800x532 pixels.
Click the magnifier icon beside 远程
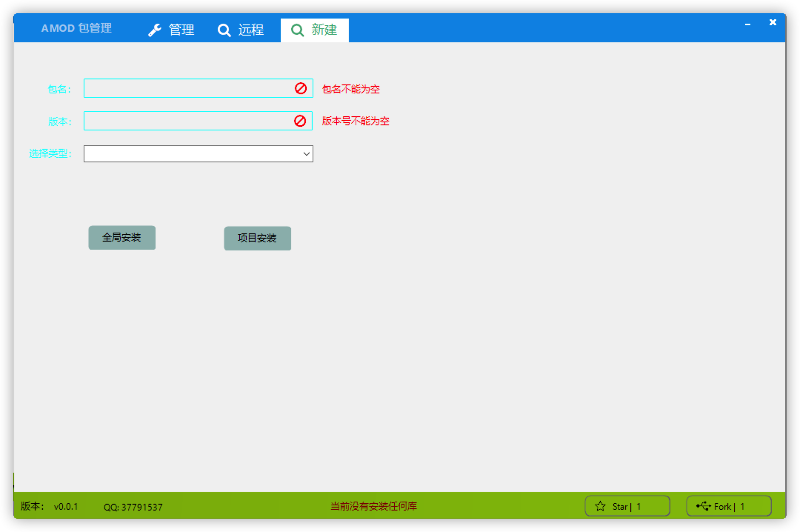224,30
